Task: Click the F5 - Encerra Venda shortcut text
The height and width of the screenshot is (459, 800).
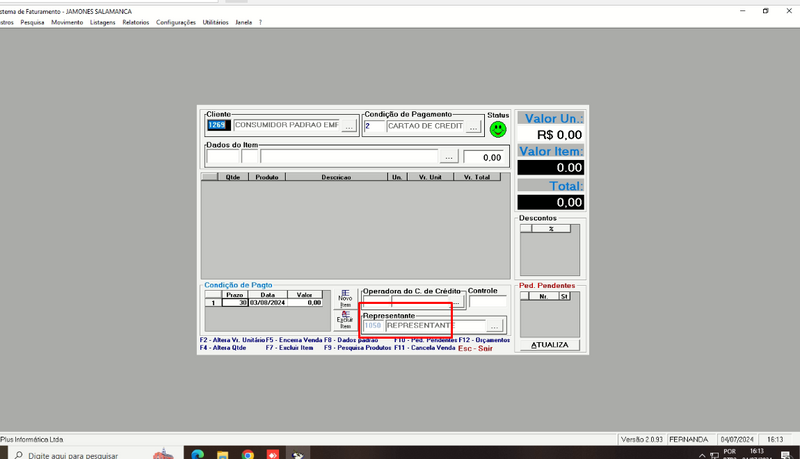Action: pos(294,340)
